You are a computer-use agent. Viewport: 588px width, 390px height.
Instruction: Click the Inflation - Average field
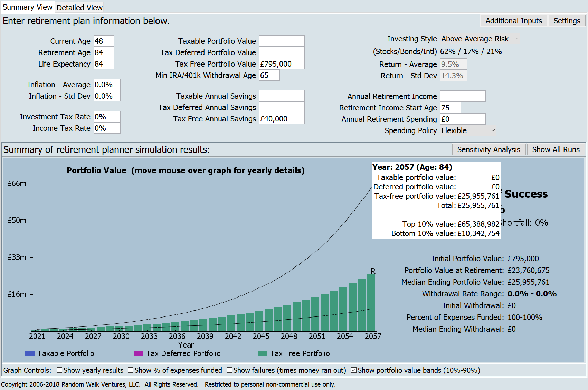click(x=107, y=85)
